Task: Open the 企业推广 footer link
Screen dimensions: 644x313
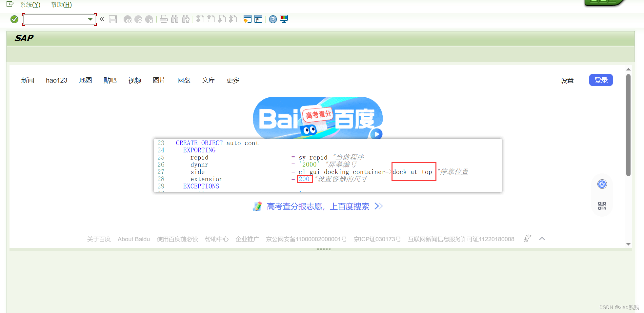Action: click(247, 239)
